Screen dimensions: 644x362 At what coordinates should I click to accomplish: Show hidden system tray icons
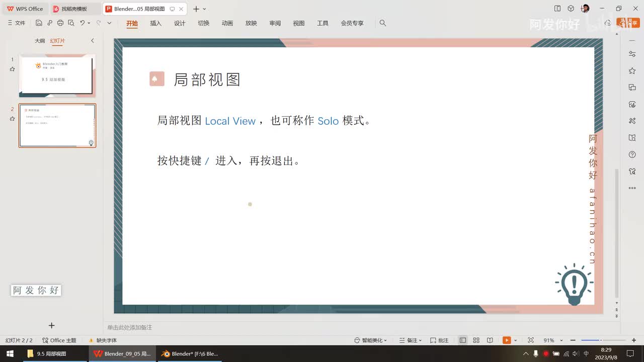(526, 354)
